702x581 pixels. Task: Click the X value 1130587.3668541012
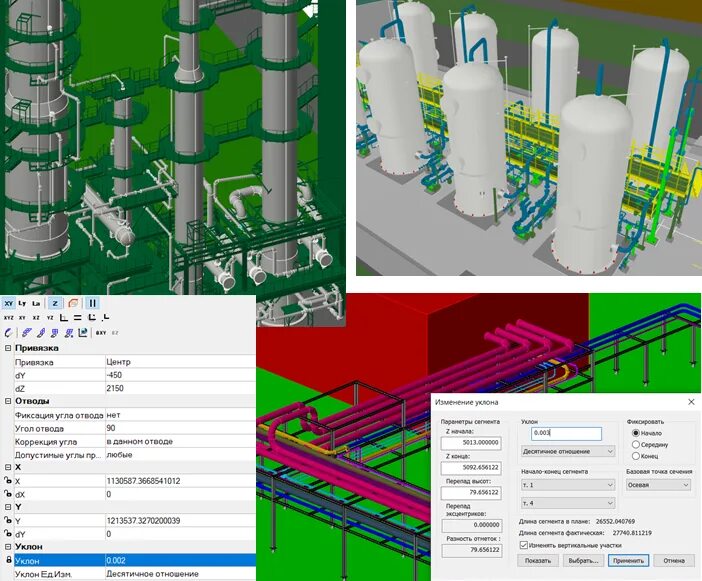pyautogui.click(x=180, y=481)
